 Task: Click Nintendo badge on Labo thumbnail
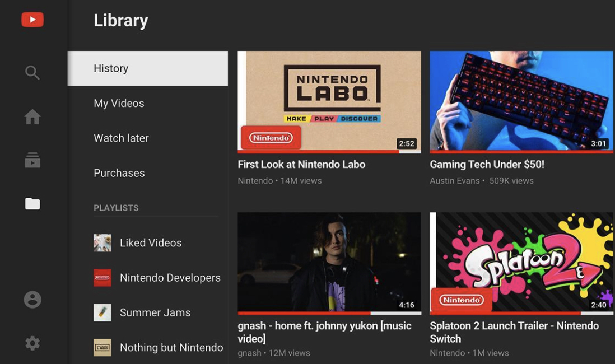[x=271, y=138]
